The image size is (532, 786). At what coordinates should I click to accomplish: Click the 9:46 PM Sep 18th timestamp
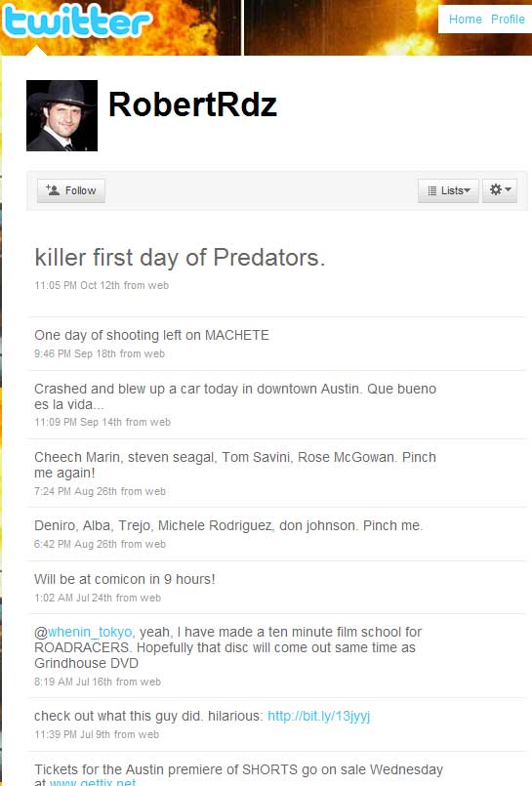tap(75, 353)
